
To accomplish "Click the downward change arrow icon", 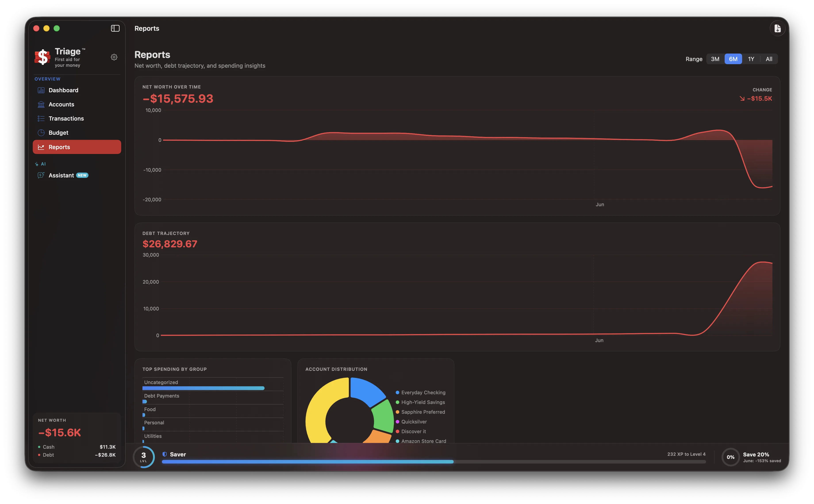I will click(742, 99).
